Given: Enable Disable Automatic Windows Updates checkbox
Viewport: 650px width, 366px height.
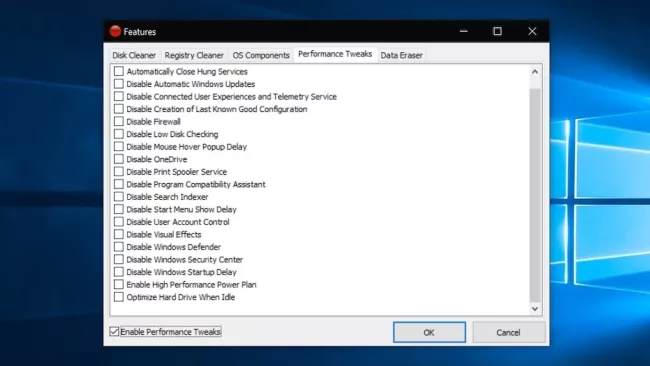Looking at the screenshot, I should pyautogui.click(x=119, y=84).
